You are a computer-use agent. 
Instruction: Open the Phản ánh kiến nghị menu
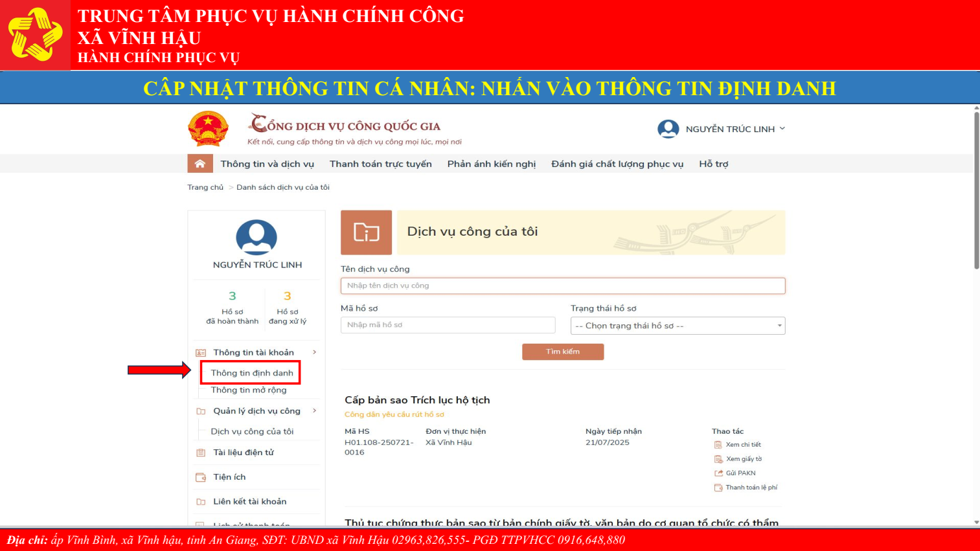point(491,164)
